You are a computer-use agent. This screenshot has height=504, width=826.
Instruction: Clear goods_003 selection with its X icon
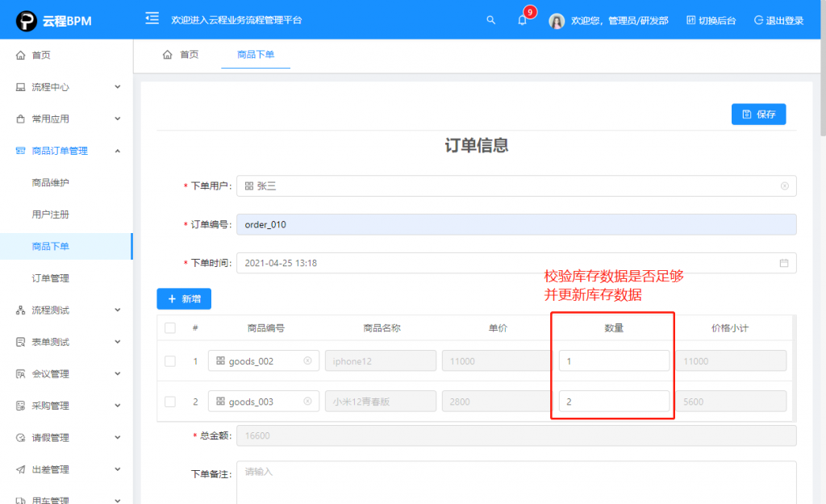pyautogui.click(x=307, y=402)
